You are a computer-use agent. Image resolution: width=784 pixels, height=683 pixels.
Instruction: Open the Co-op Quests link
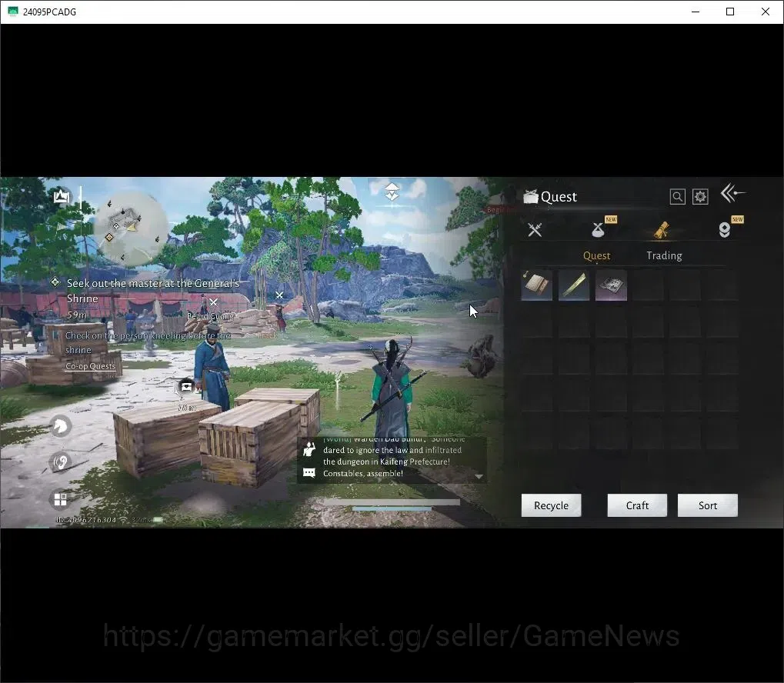click(x=91, y=366)
